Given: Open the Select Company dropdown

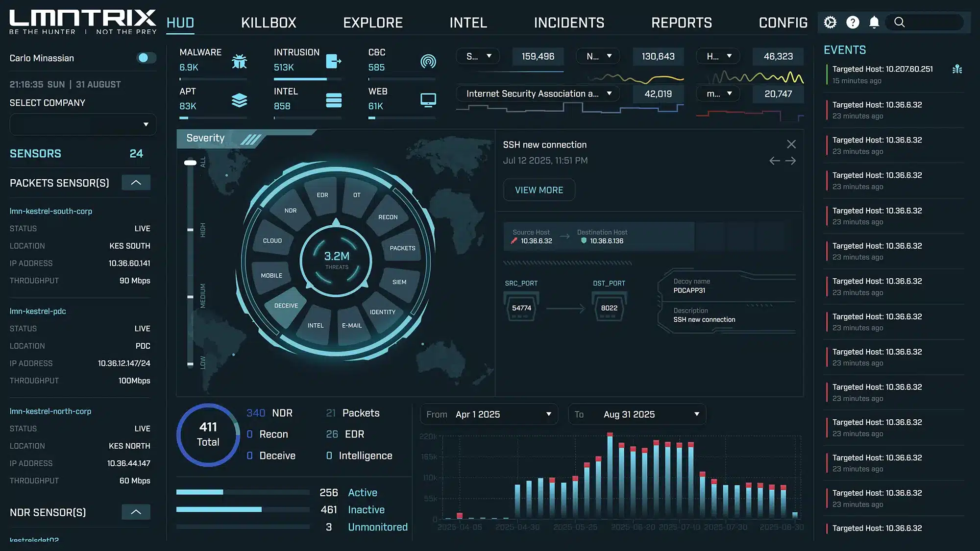Looking at the screenshot, I should (83, 124).
